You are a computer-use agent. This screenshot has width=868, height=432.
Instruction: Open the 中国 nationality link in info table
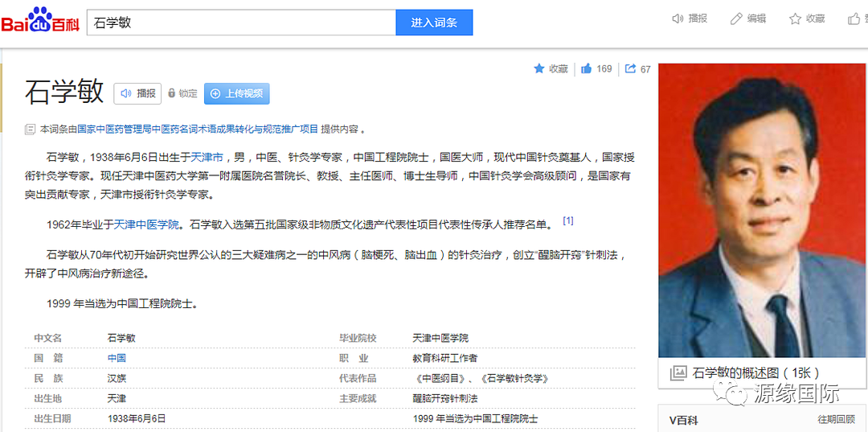pos(117,358)
